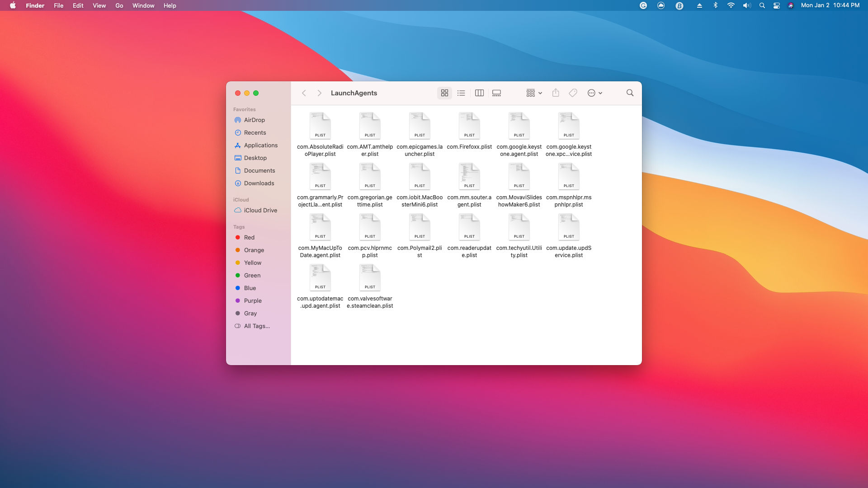Open Control Center in menu bar
This screenshot has height=488, width=868.
777,5
